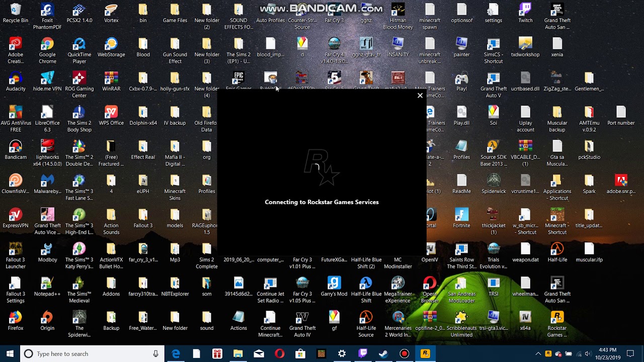Focus the taskbar search box

coord(92,353)
